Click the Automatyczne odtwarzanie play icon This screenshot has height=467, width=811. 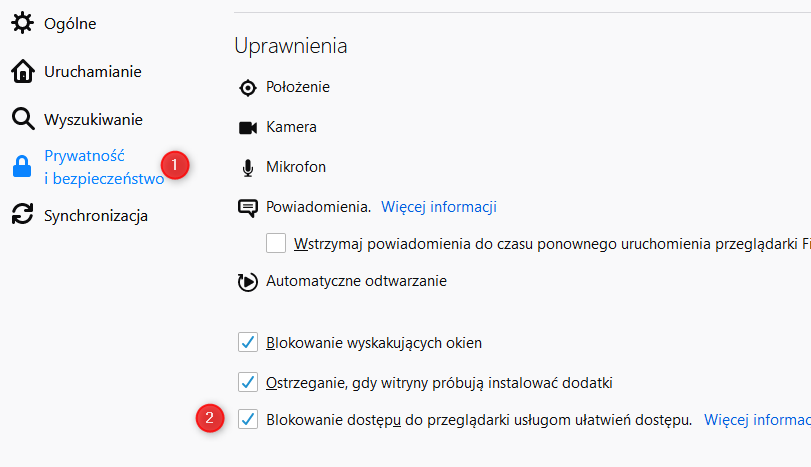point(247,282)
